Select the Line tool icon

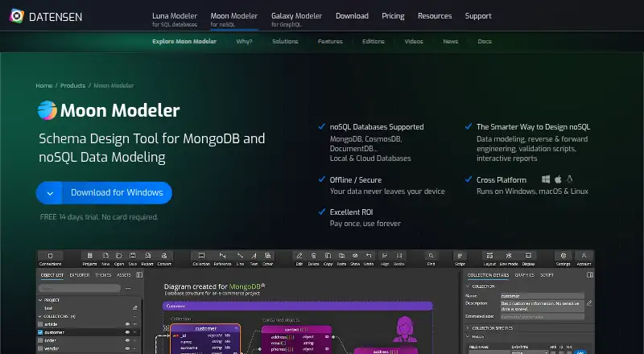(240, 255)
